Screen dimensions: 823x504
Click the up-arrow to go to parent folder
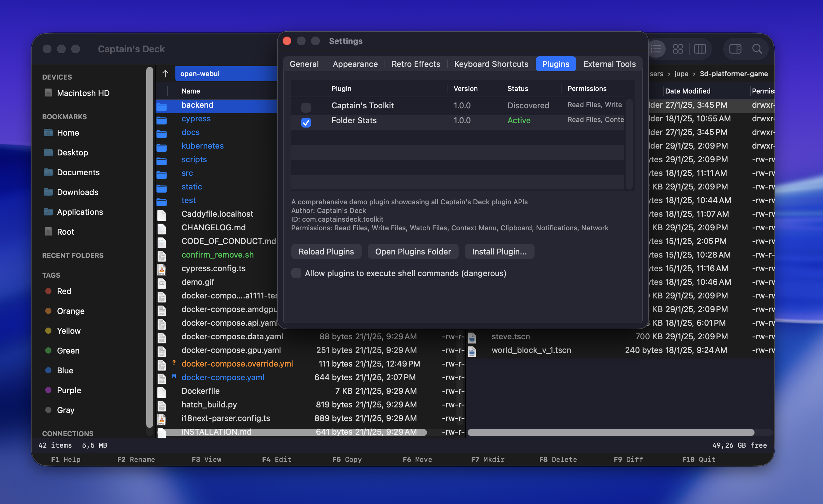point(165,73)
